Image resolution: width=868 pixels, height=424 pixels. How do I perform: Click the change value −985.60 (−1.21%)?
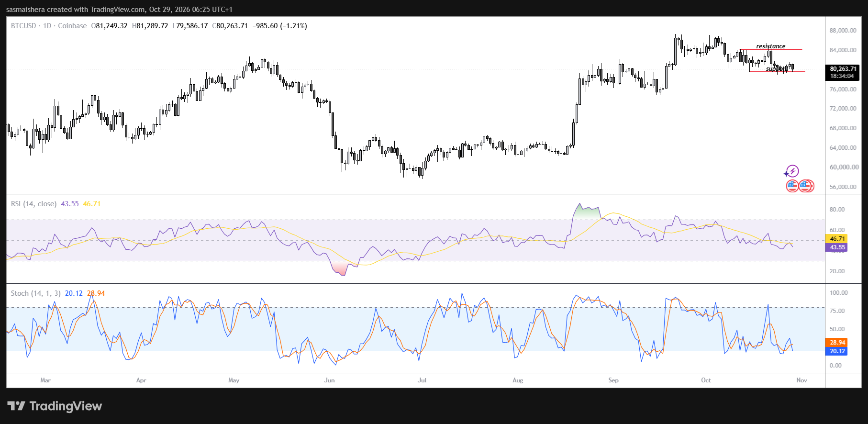280,26
